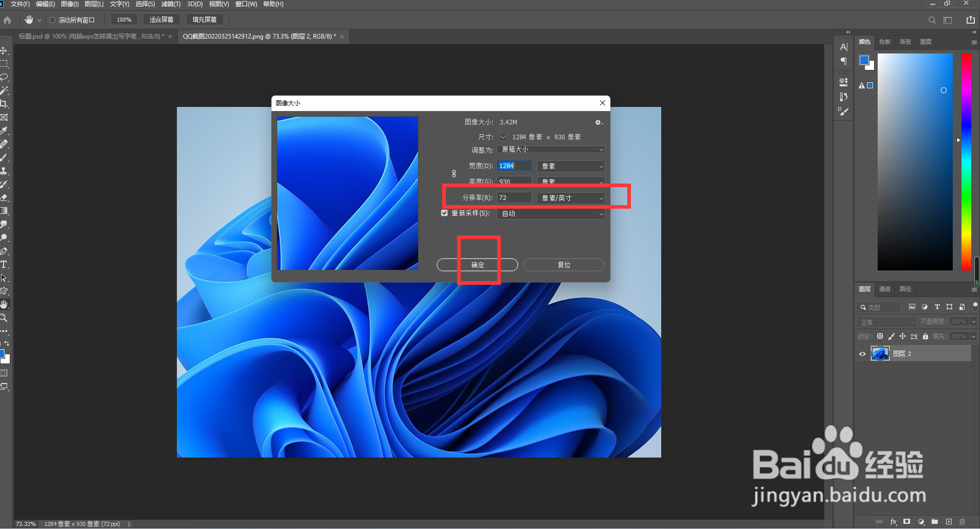Open the search icon in top right

(x=932, y=20)
